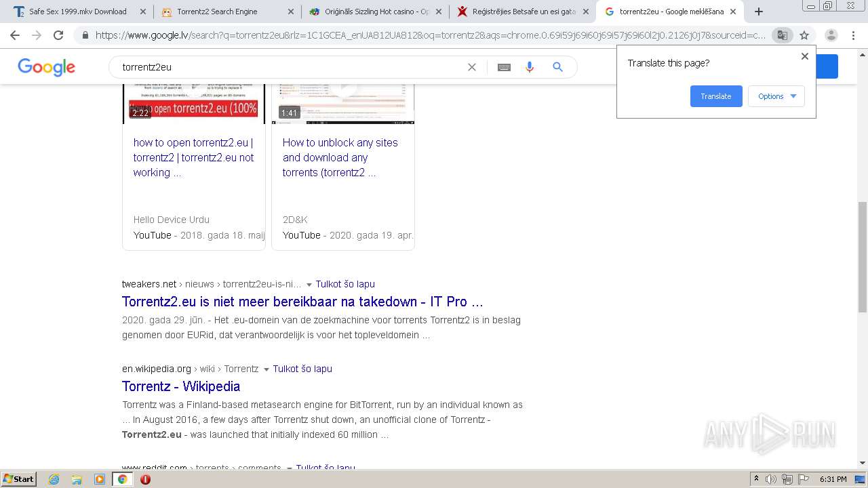Open network icon in system tray

point(787,479)
